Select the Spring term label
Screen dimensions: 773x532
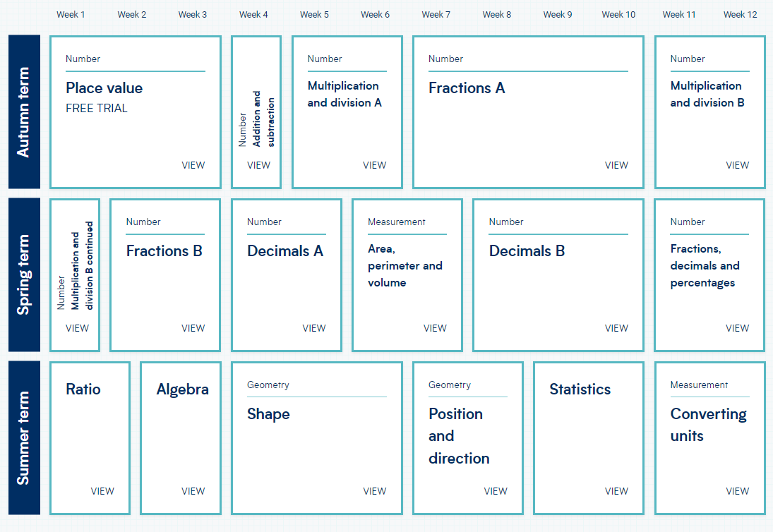click(x=24, y=275)
